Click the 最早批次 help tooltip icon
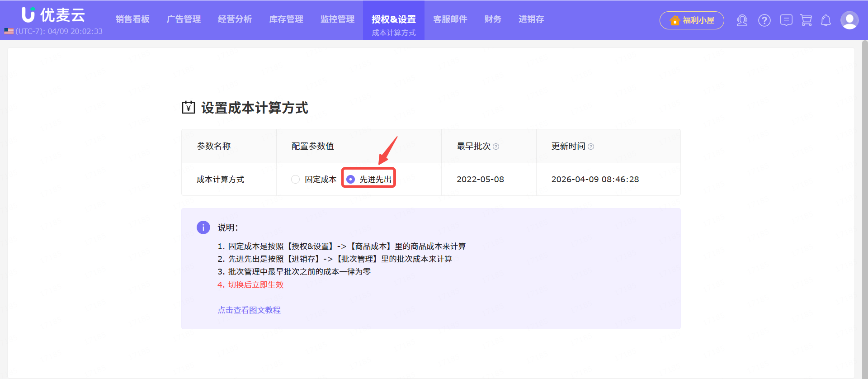 click(x=496, y=147)
